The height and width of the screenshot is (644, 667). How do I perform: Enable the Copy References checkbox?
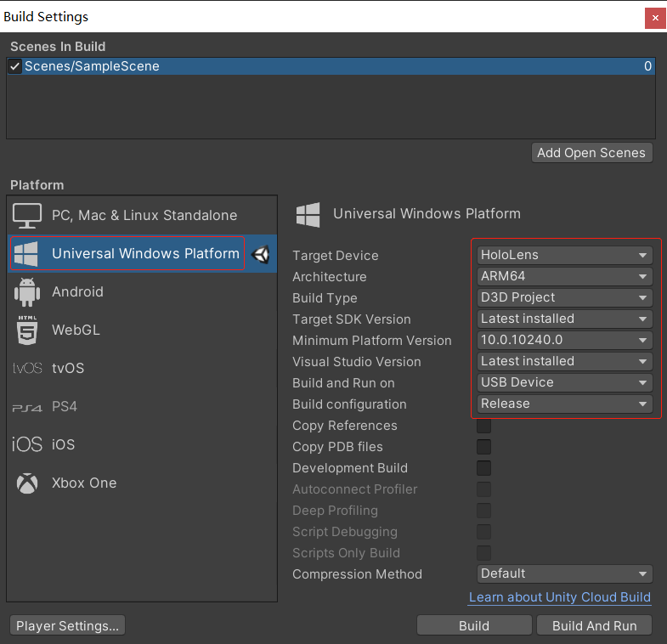[x=483, y=426]
